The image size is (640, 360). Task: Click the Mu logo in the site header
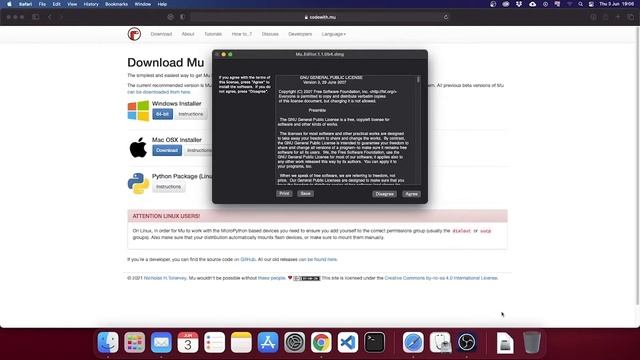pyautogui.click(x=134, y=34)
